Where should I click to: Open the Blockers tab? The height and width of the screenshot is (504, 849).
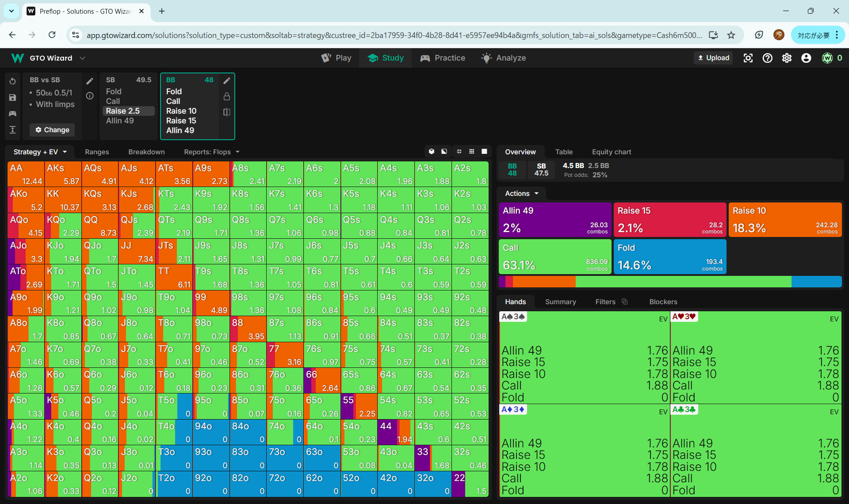click(x=663, y=302)
